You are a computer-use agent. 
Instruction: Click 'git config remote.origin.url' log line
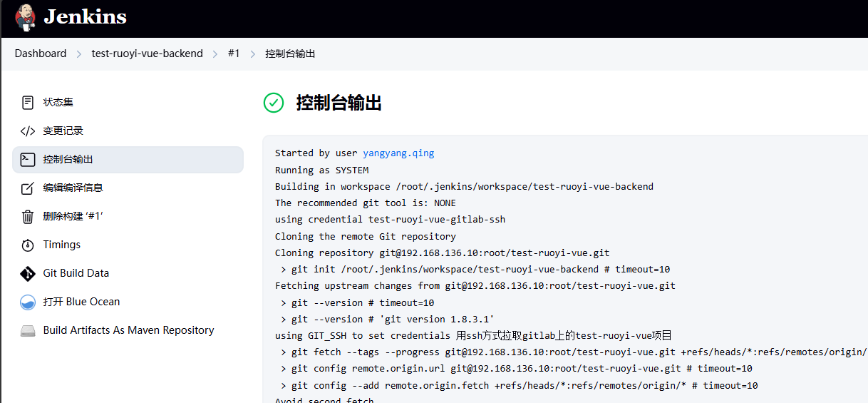(517, 369)
